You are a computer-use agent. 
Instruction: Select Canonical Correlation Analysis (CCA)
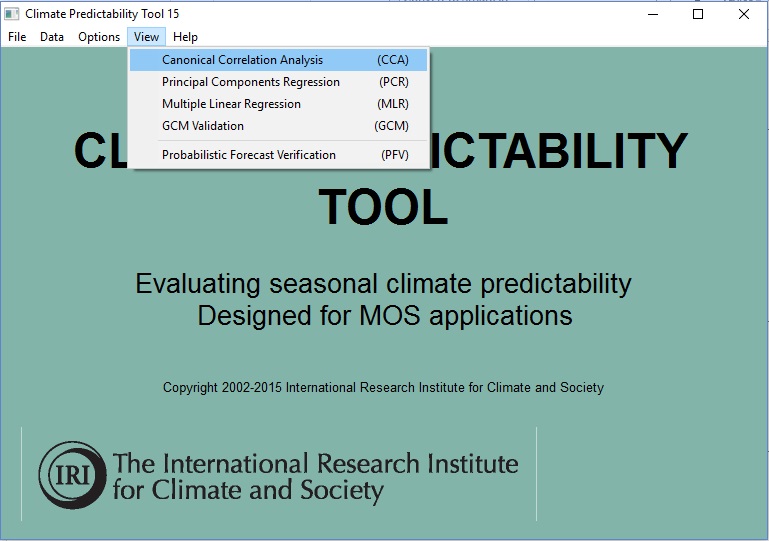pos(278,60)
